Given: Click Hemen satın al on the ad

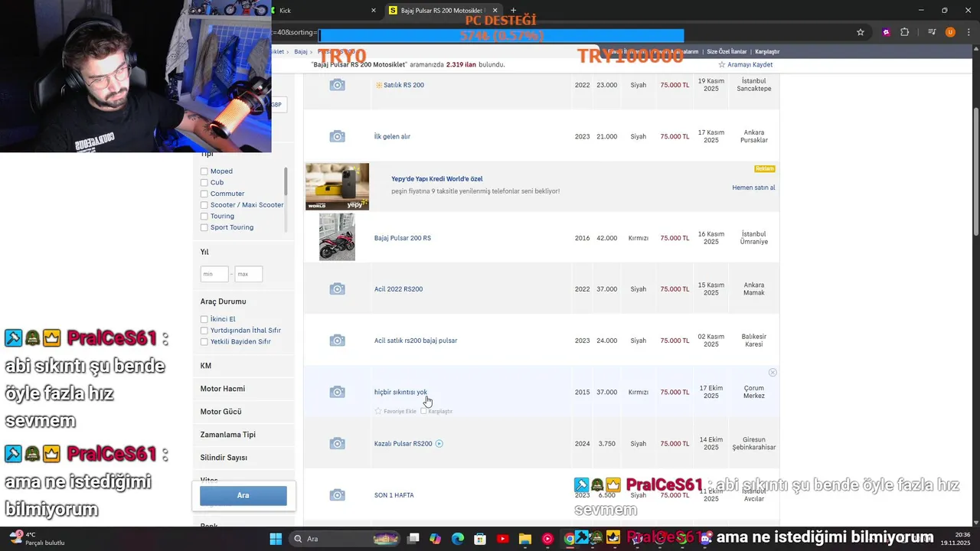Looking at the screenshot, I should (x=753, y=187).
